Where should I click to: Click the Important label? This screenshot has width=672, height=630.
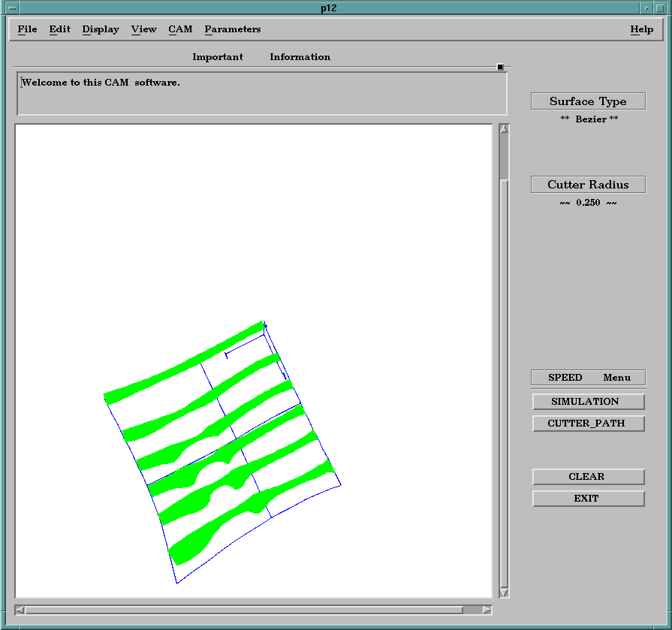218,57
